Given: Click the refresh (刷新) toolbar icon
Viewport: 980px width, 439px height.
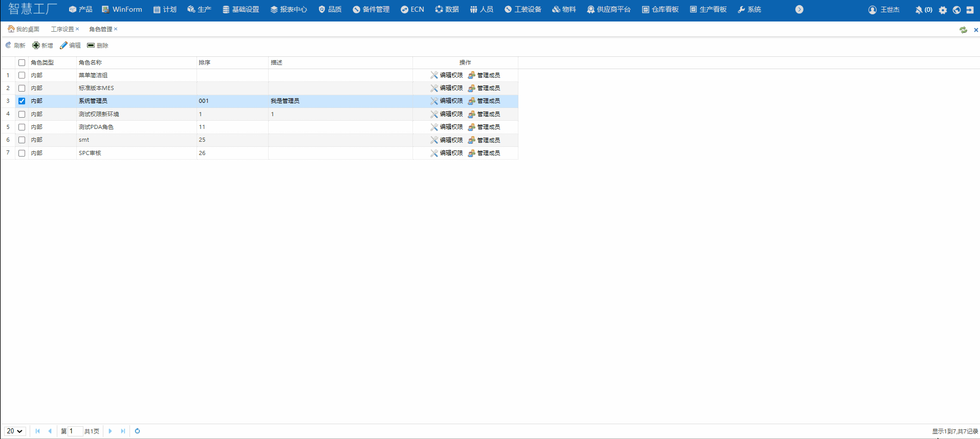Looking at the screenshot, I should click(x=9, y=46).
